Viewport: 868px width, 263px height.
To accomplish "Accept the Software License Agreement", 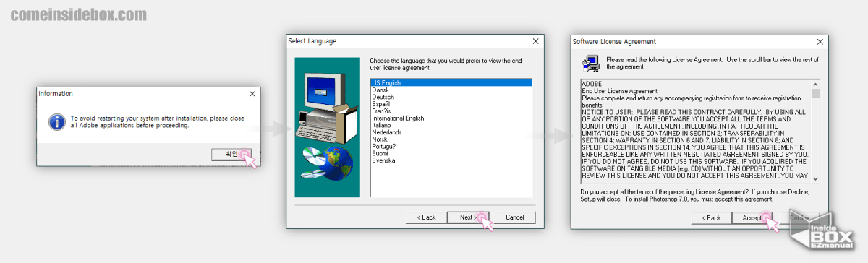I will pyautogui.click(x=752, y=217).
